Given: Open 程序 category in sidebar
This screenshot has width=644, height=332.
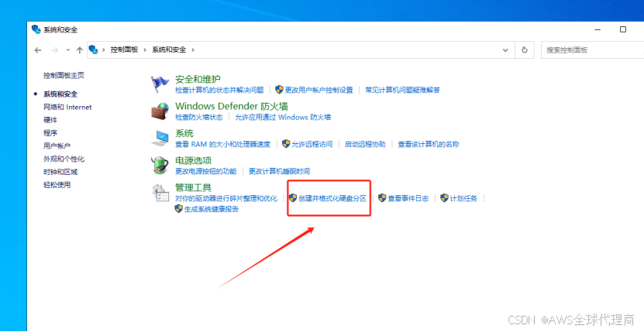Looking at the screenshot, I should click(50, 133).
